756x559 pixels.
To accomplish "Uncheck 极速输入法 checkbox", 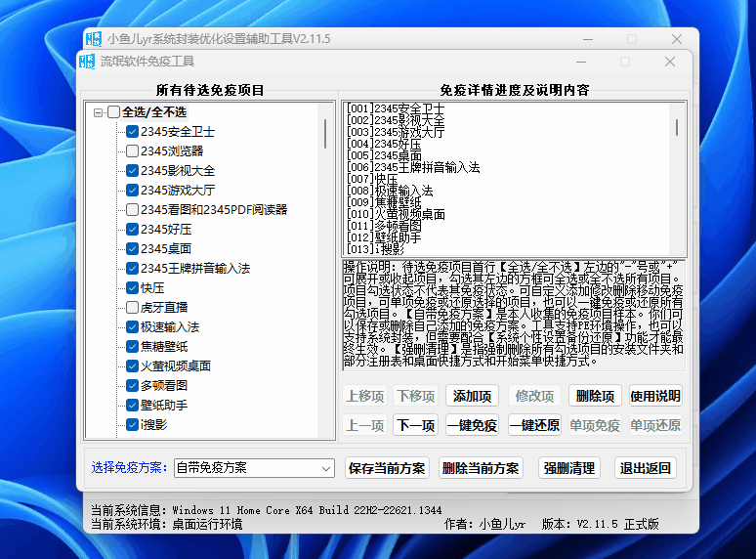I will pyautogui.click(x=132, y=327).
